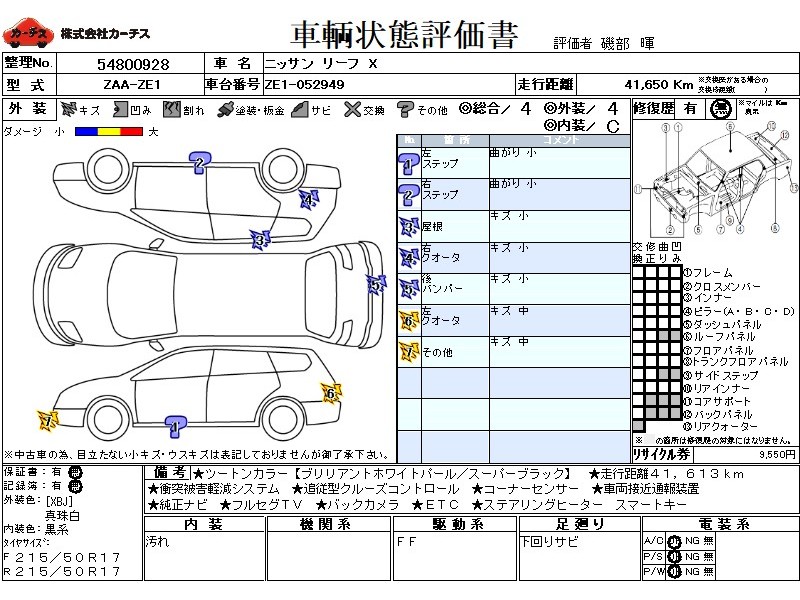Click the table icon for row 右クオータ
The height and width of the screenshot is (600, 800).
coord(409,258)
